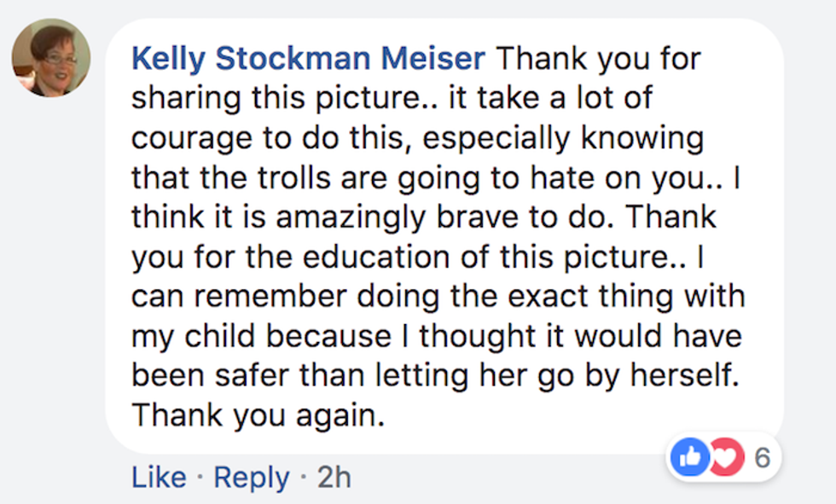Open the Kelly Stockman Meiser profile link
This screenshot has height=504, width=836.
coord(309,59)
